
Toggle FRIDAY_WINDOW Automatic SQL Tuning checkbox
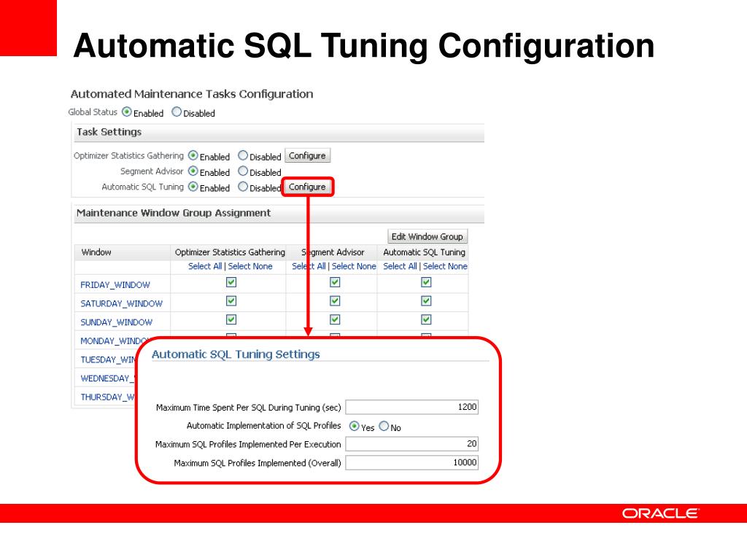[426, 282]
